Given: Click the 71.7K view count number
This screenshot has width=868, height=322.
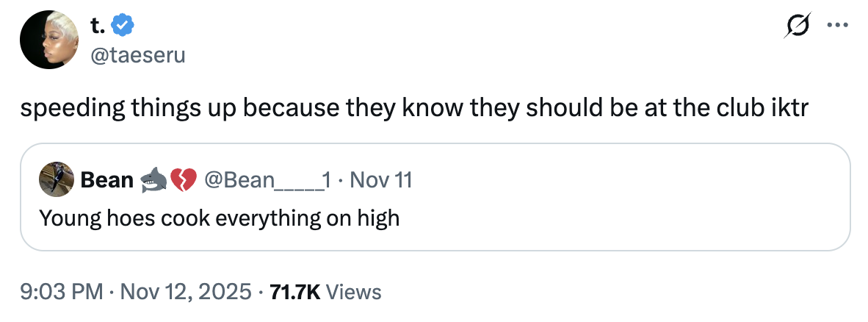Looking at the screenshot, I should pos(295,292).
